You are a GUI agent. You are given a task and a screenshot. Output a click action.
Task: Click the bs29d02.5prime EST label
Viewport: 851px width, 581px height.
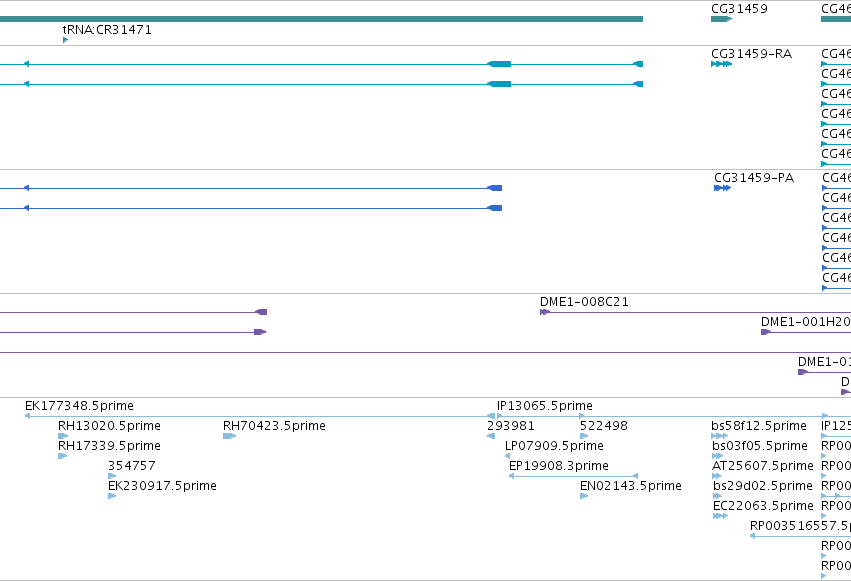763,486
